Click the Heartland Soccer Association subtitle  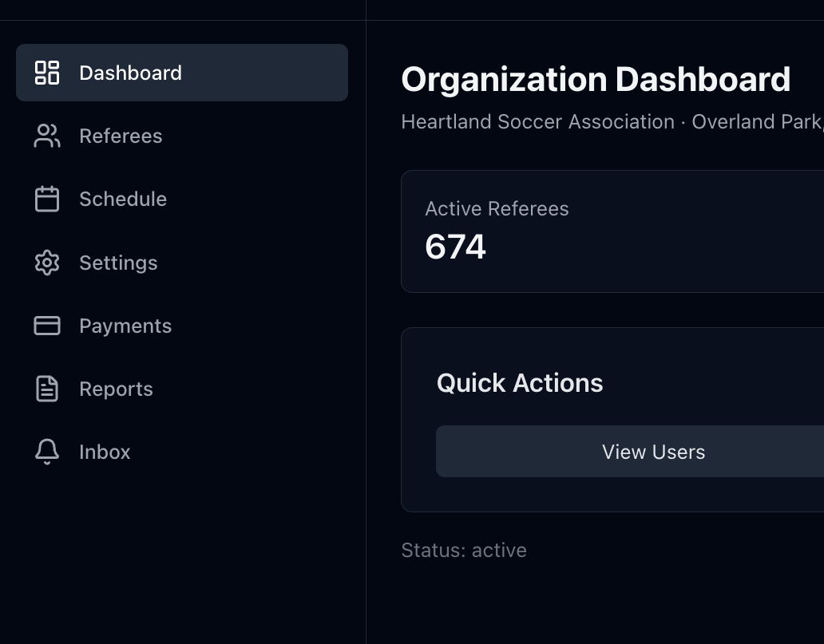(x=537, y=121)
